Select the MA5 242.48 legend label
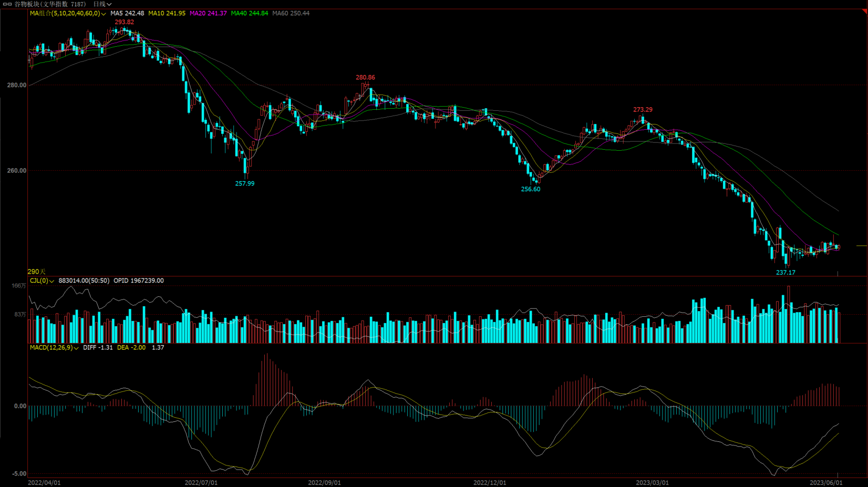Viewport: 868px width, 487px height. click(127, 13)
